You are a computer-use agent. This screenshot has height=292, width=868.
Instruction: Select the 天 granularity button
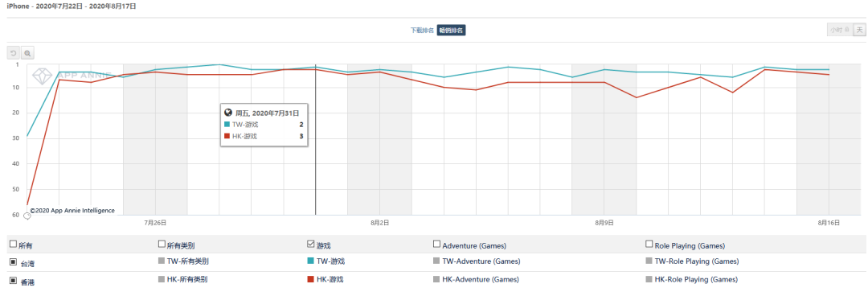(x=859, y=31)
